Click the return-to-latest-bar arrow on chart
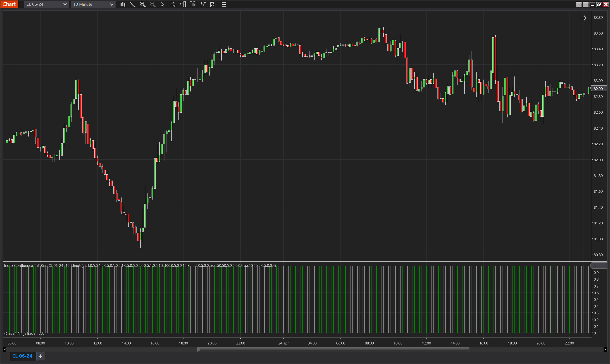Image resolution: width=610 pixels, height=364 pixels. (584, 18)
